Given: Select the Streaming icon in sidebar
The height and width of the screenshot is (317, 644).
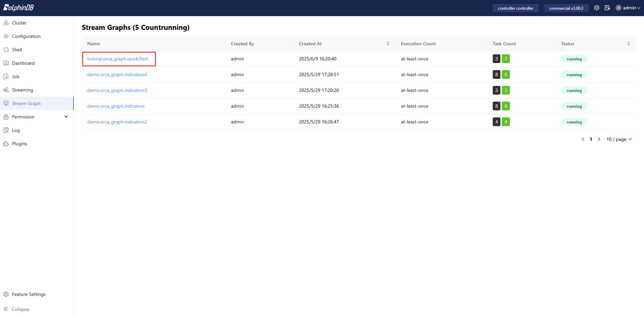Looking at the screenshot, I should coord(6,90).
